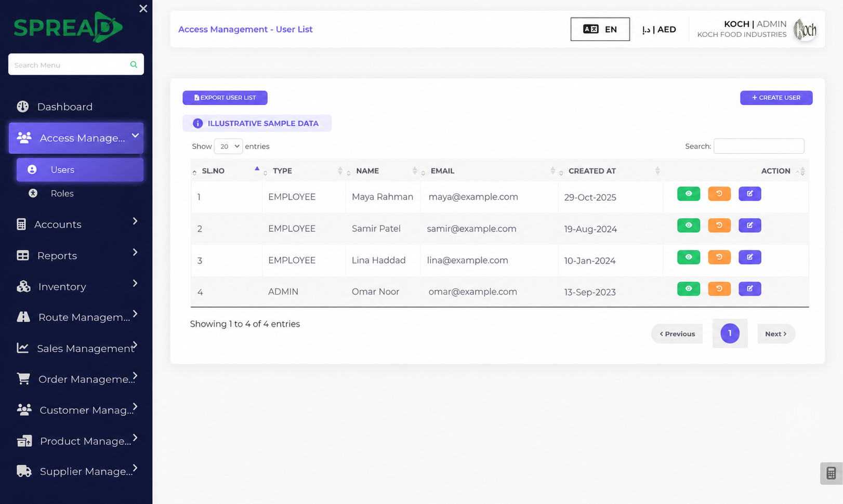Expand the Route Management menu
This screenshot has height=504, width=843.
coord(76,317)
